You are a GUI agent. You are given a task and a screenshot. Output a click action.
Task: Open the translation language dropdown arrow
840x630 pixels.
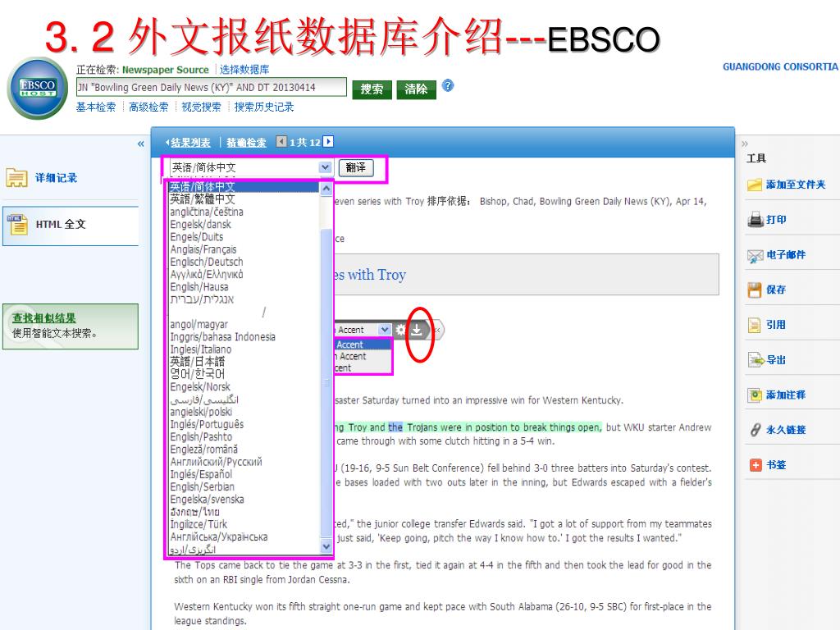325,167
